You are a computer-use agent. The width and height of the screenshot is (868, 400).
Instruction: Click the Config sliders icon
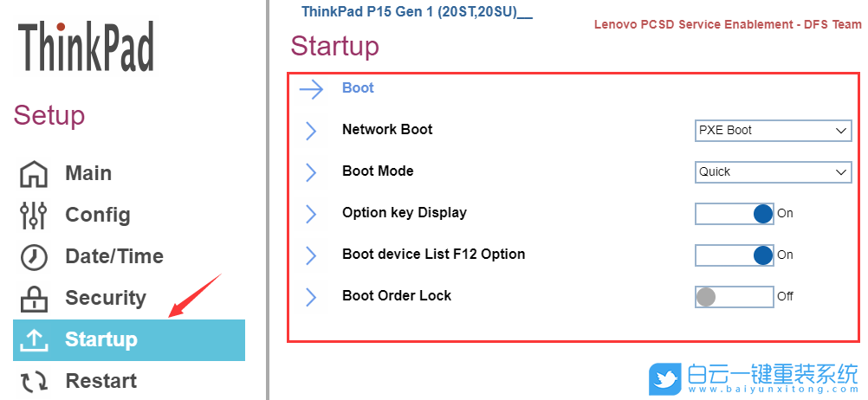point(34,215)
